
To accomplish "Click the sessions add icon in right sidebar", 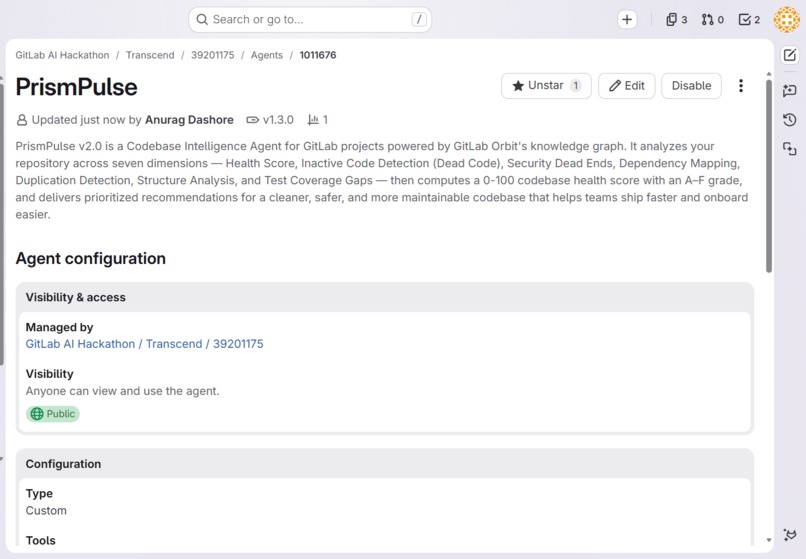I will tap(790, 149).
